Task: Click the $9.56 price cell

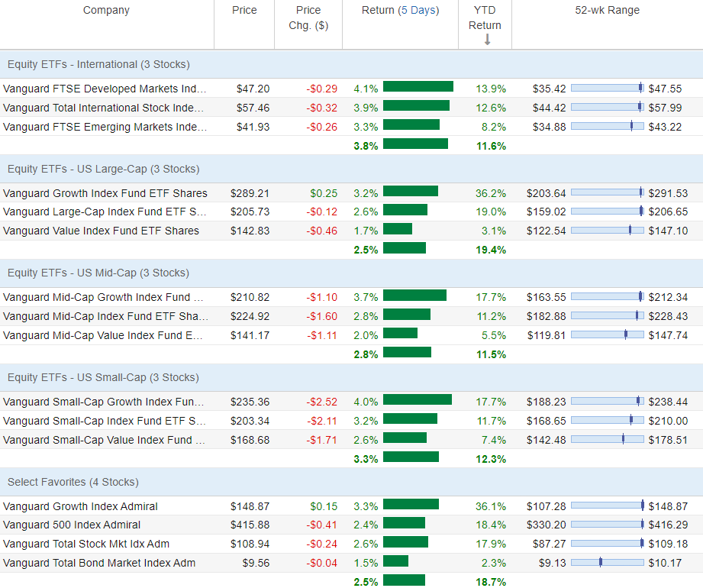Action: (256, 563)
